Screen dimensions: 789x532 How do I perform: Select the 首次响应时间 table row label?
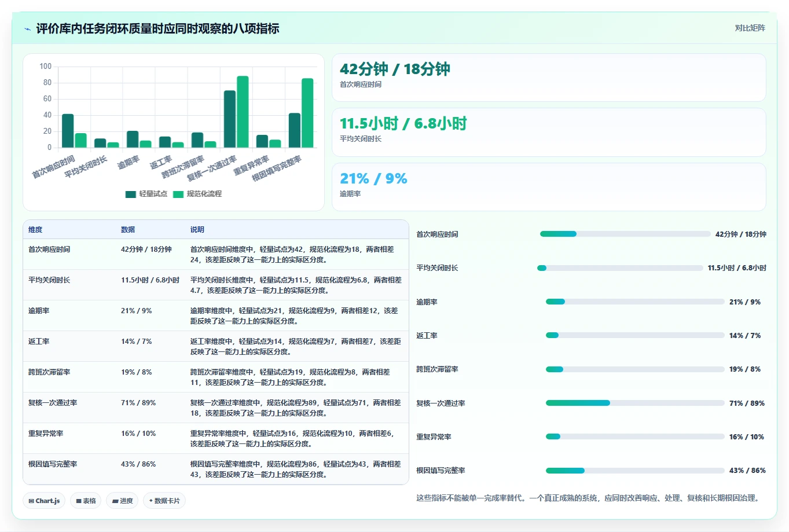49,250
